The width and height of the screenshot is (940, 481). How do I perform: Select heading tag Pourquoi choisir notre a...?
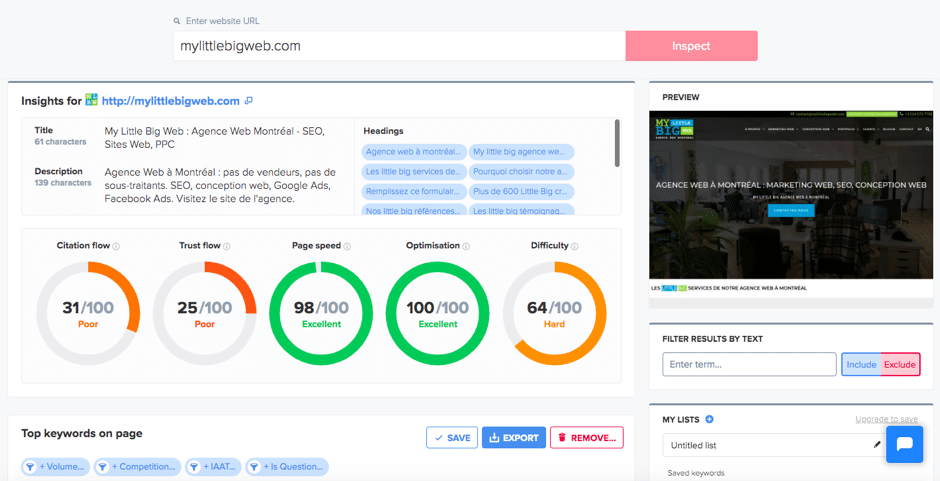click(521, 172)
